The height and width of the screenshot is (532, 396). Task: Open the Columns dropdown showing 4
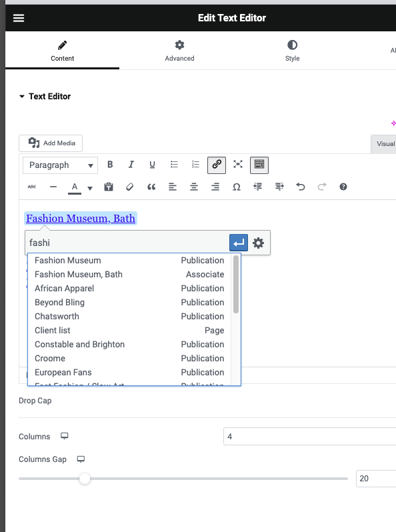click(x=309, y=436)
